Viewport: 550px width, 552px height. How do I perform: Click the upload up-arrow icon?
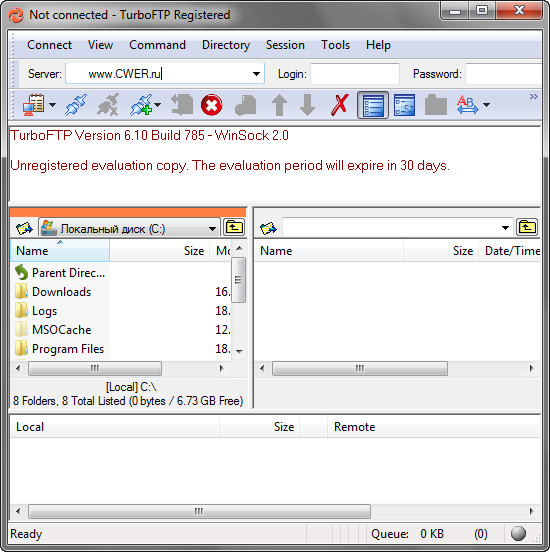[280, 105]
